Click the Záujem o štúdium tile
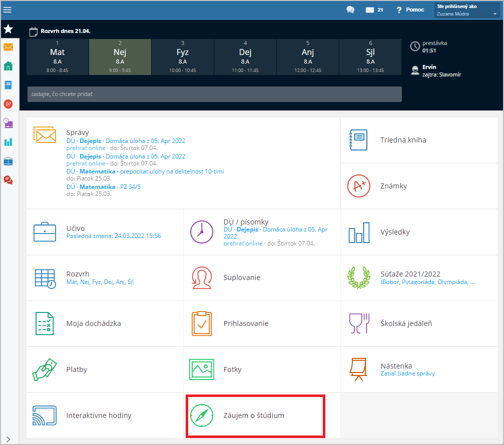This screenshot has height=445, width=504. (255, 415)
